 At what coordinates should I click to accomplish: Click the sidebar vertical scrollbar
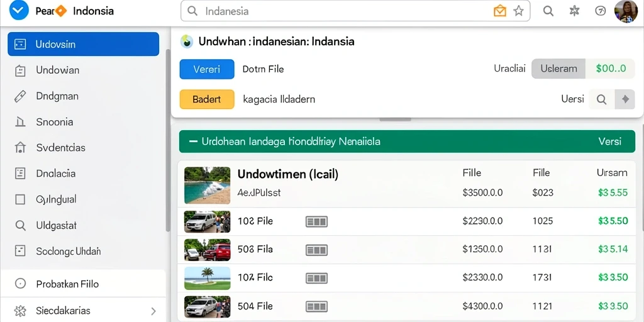(x=167, y=140)
